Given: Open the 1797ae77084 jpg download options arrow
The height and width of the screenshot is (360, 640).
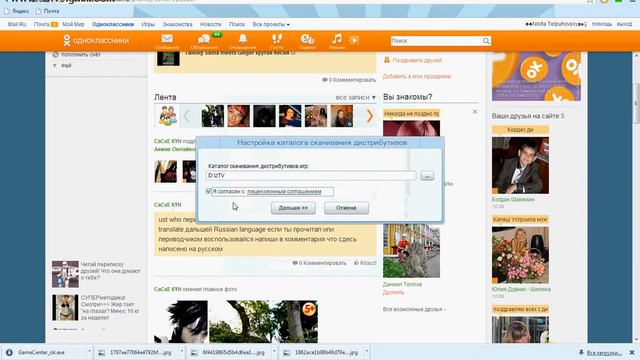Looking at the screenshot, I should coord(182,352).
